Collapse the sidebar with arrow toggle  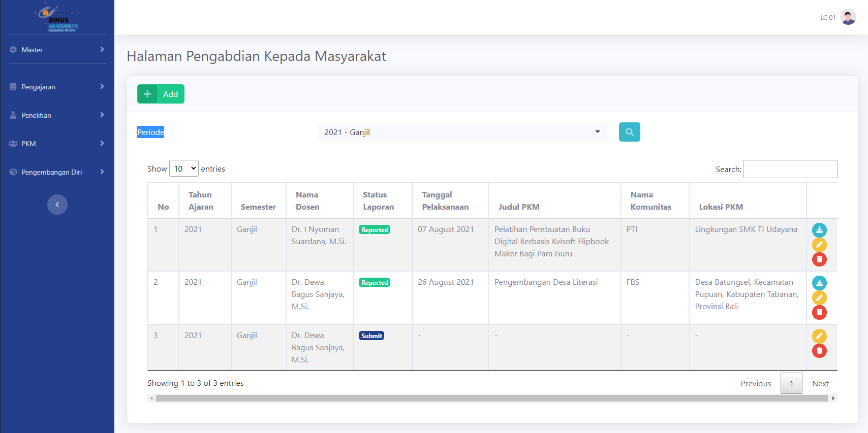(57, 205)
